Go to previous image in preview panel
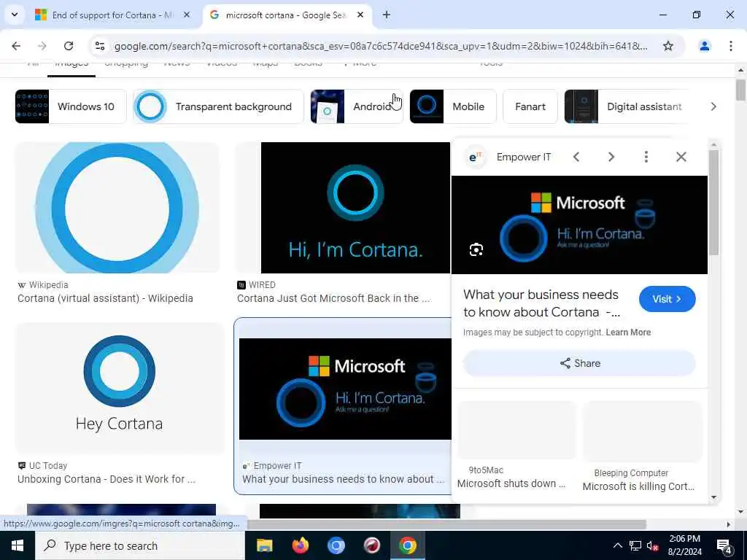This screenshot has height=560, width=747. (576, 157)
